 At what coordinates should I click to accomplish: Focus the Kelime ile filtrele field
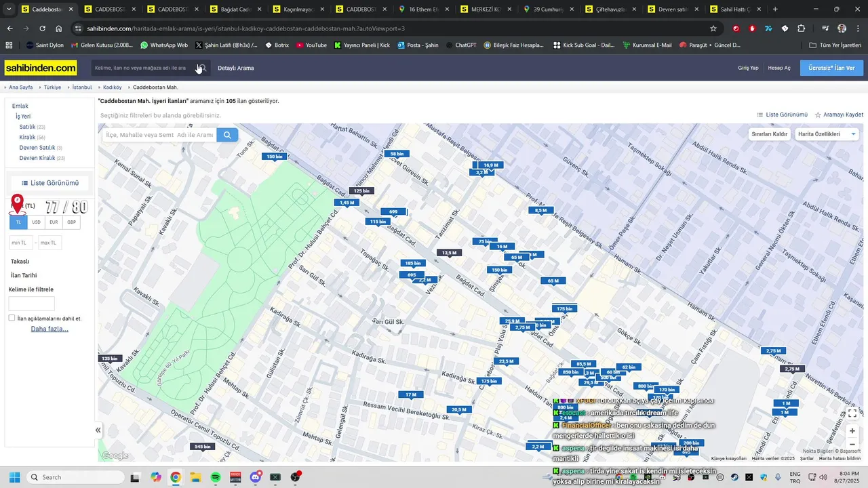(x=32, y=304)
